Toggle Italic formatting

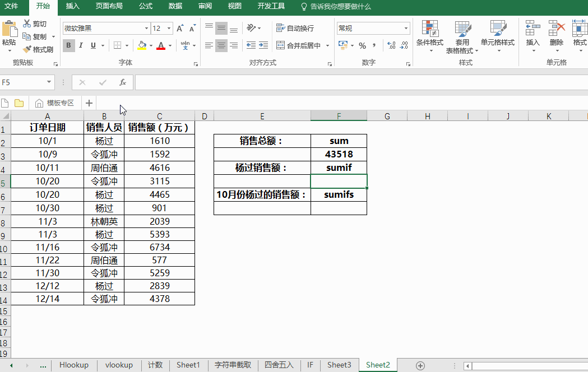[81, 45]
